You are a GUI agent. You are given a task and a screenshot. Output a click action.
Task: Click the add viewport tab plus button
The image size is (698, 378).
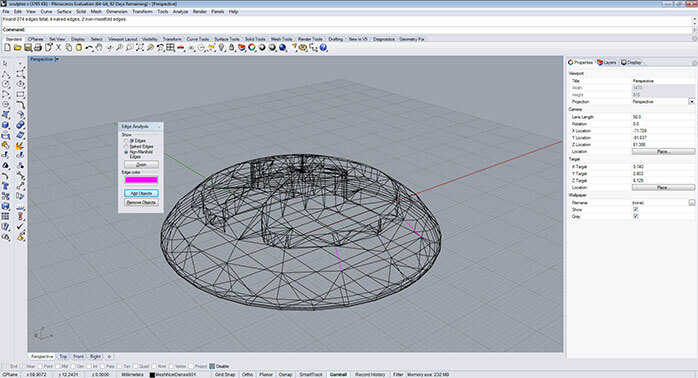(109, 357)
